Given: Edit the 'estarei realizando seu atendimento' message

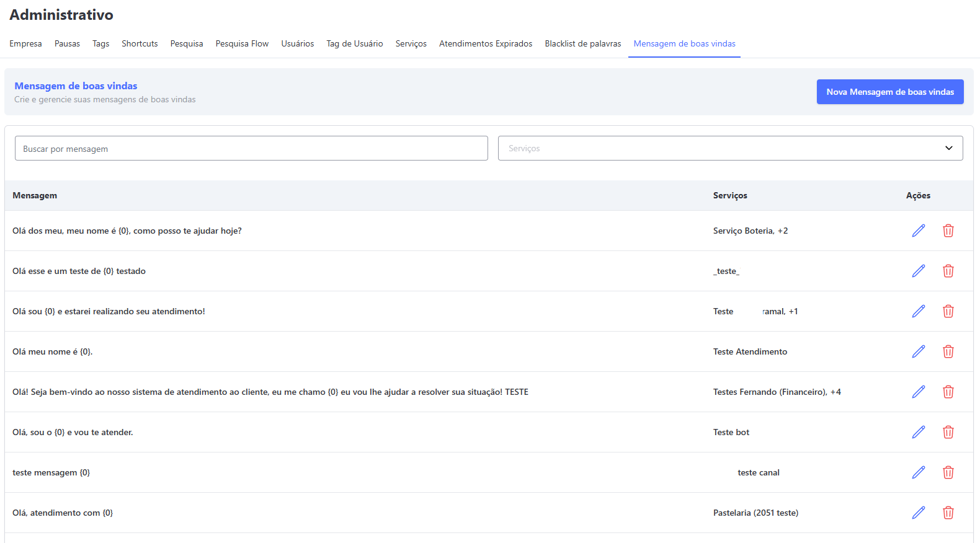Looking at the screenshot, I should (x=919, y=311).
